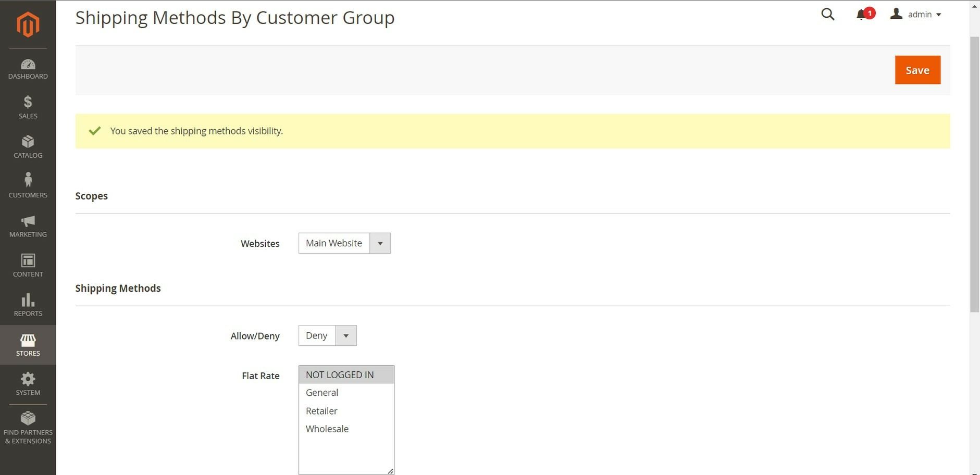Click the search magnifier icon
The image size is (980, 475).
[827, 15]
